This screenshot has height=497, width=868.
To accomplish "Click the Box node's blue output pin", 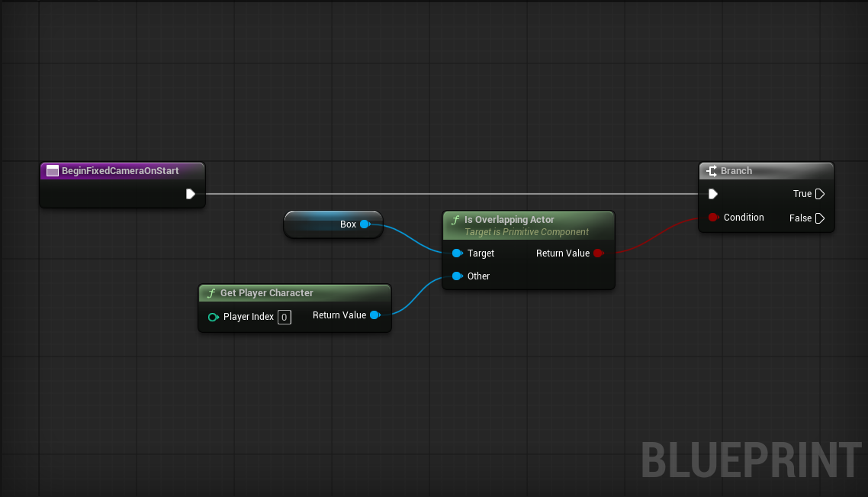I will pos(365,224).
